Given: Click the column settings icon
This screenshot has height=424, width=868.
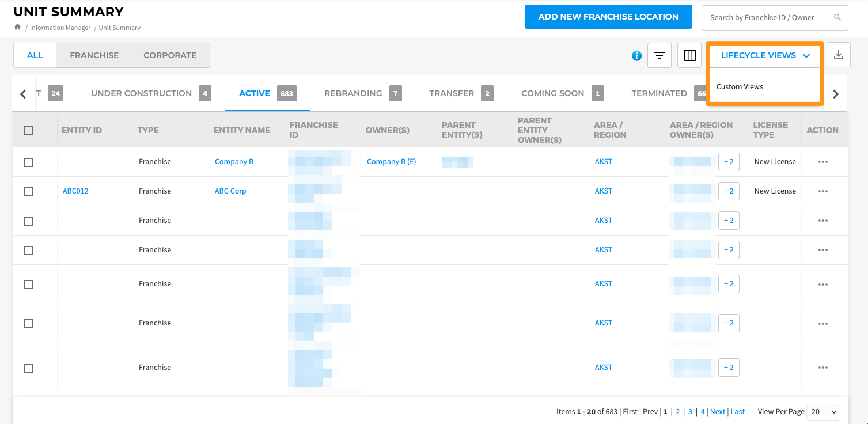Looking at the screenshot, I should pos(689,55).
